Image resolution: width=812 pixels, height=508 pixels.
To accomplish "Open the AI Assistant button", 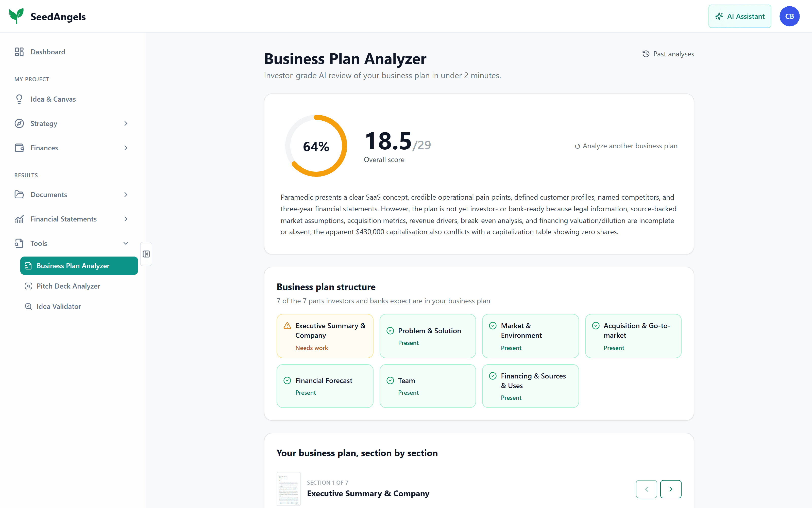I will coord(739,16).
